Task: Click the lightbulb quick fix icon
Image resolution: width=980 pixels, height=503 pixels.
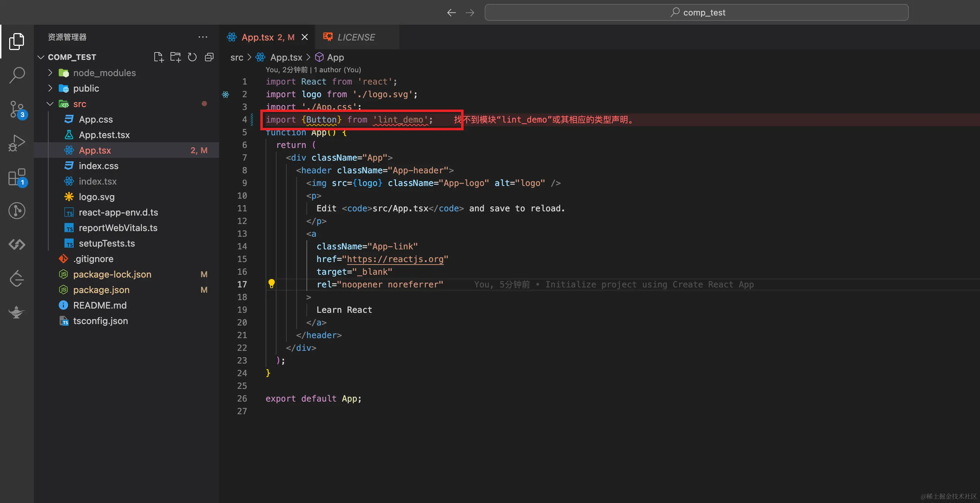Action: click(x=271, y=284)
